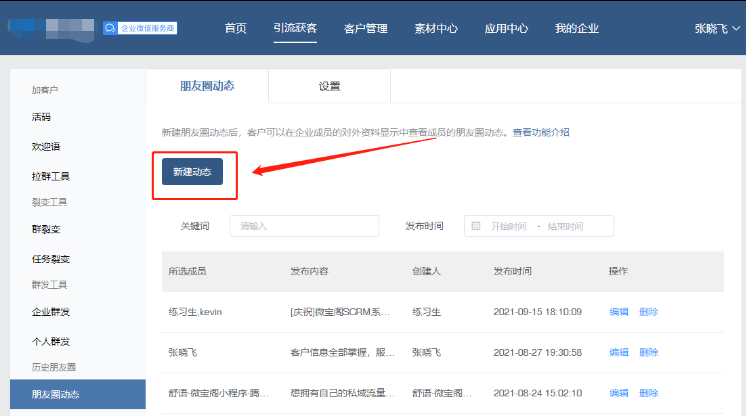Select 活码 in the left sidebar
The width and height of the screenshot is (746, 416).
(41, 118)
